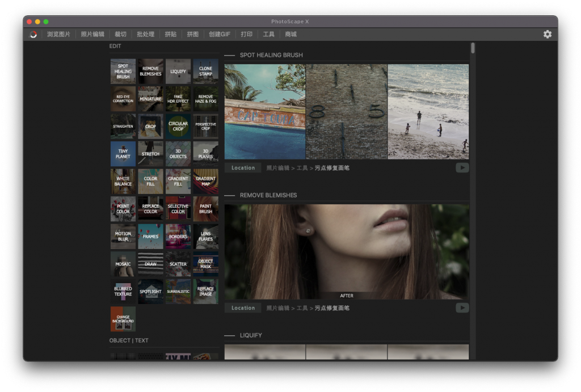581x392 pixels.
Task: Click the Remove Blemishes AFTER preview image
Action: pyautogui.click(x=347, y=251)
